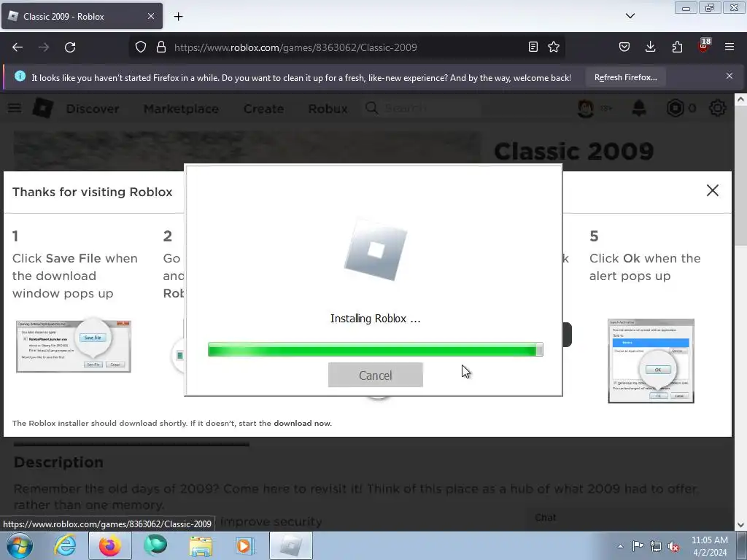Screen dimensions: 747x560
Task: Open the muted volume tray icon
Action: coord(673,546)
